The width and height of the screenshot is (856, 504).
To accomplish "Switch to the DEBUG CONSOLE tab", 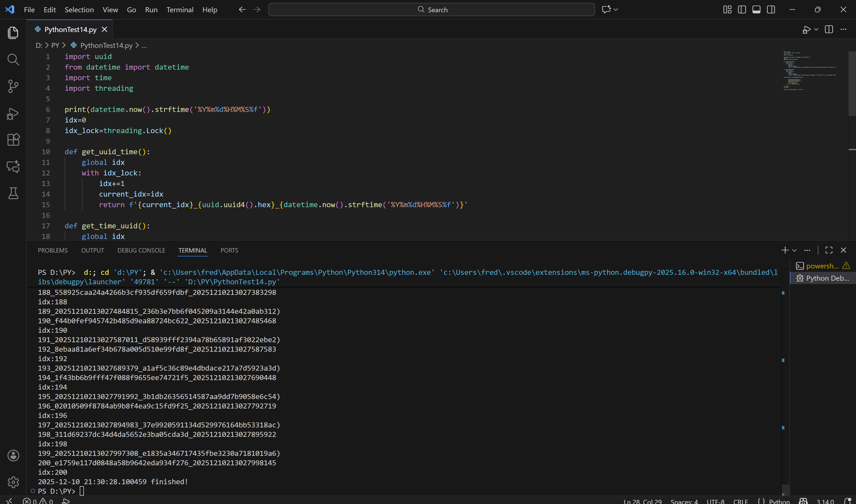I will (141, 250).
